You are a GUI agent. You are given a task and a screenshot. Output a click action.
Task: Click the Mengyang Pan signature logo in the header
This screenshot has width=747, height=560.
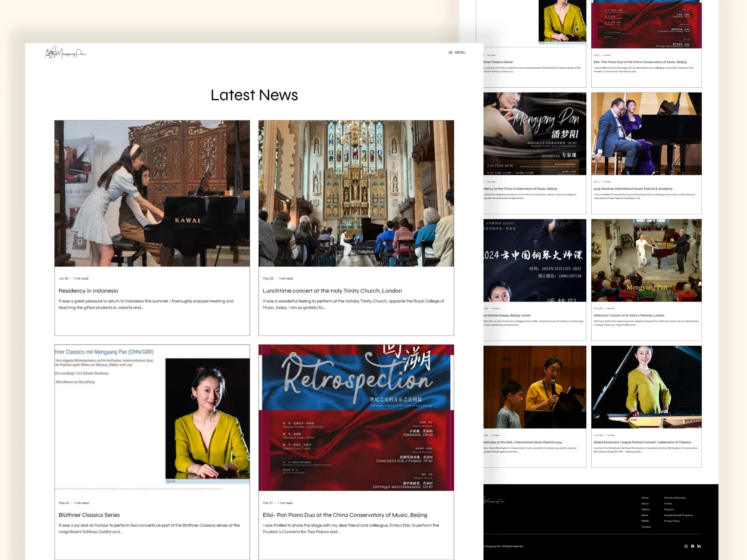coord(66,53)
